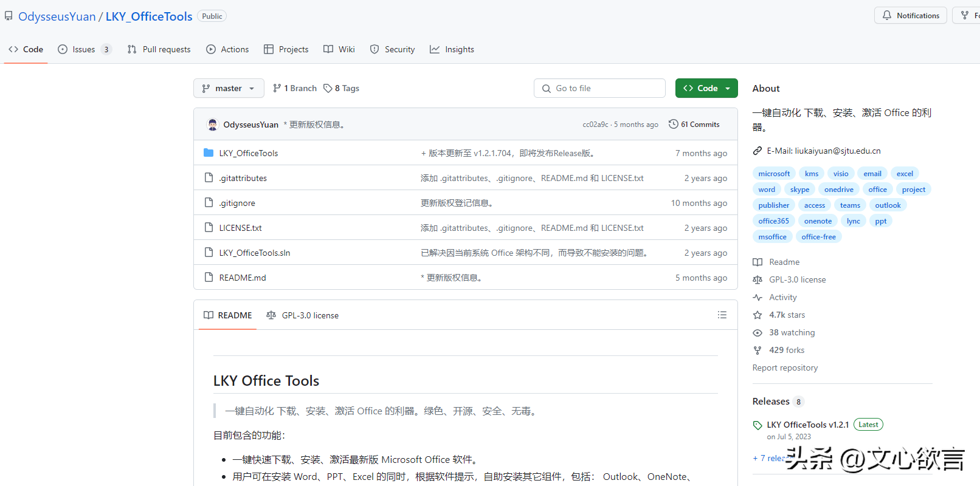Click the file icon next to .gitignore
The image size is (980, 486).
[209, 203]
